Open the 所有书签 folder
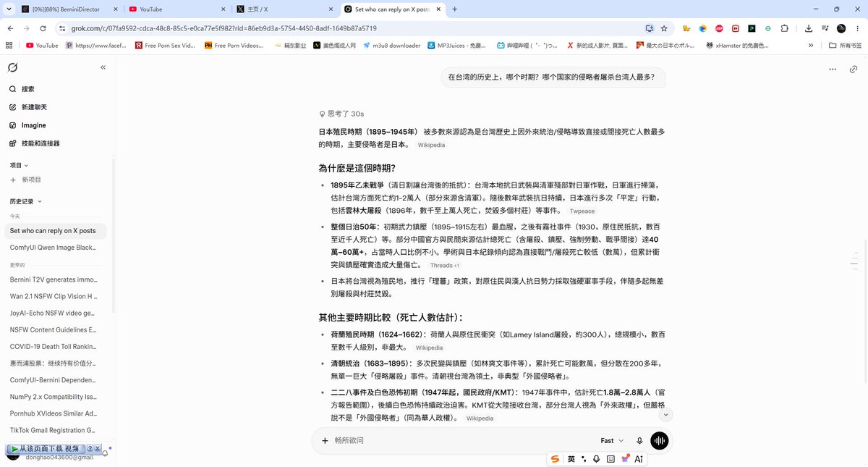 coord(846,45)
